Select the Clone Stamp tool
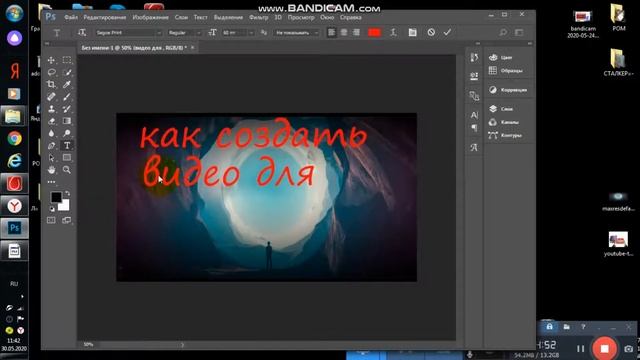The width and height of the screenshot is (640, 360). pyautogui.click(x=51, y=109)
